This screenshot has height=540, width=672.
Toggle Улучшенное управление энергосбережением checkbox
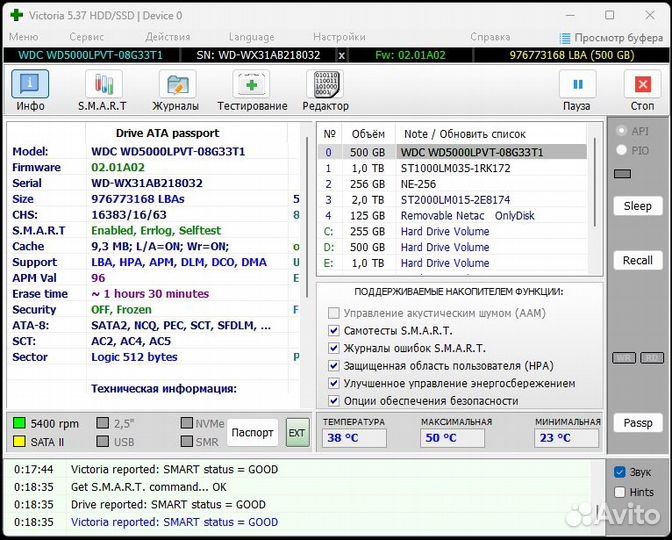pos(333,383)
